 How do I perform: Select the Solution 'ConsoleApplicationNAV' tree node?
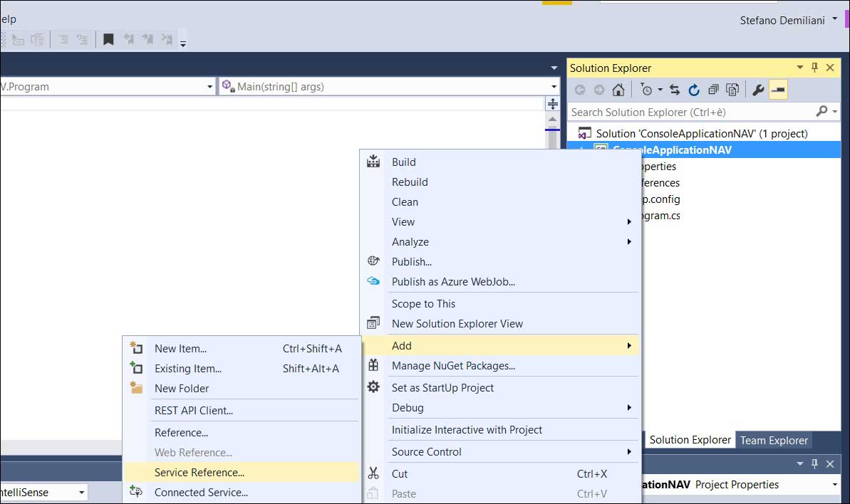[701, 133]
